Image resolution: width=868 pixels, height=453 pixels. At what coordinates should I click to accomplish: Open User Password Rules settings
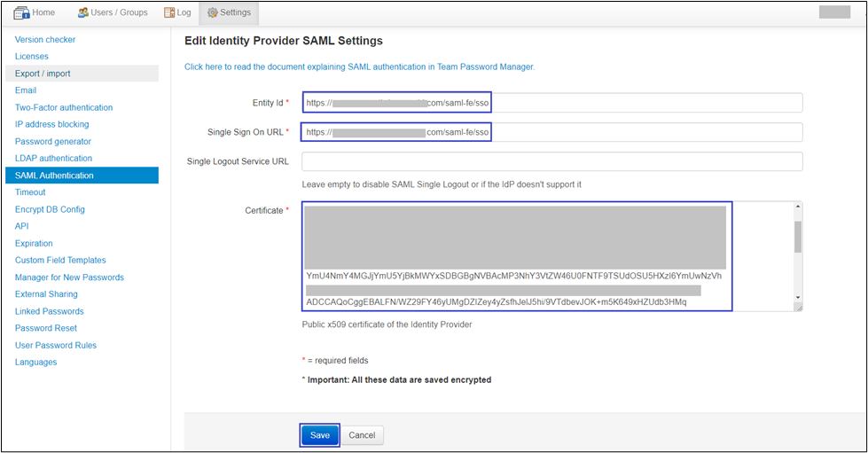coord(56,345)
